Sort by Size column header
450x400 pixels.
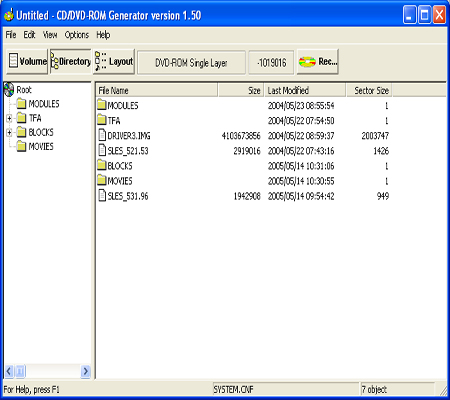241,90
